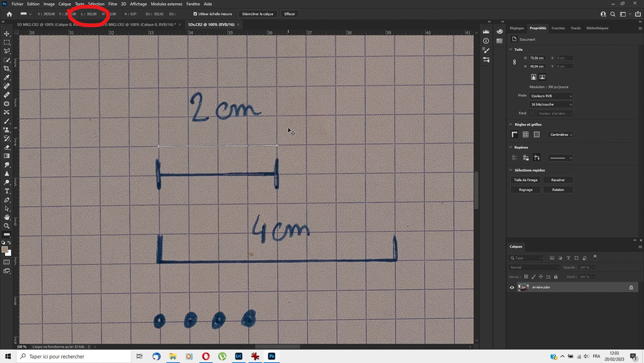Open the layer filter Type dropdown

[526, 258]
